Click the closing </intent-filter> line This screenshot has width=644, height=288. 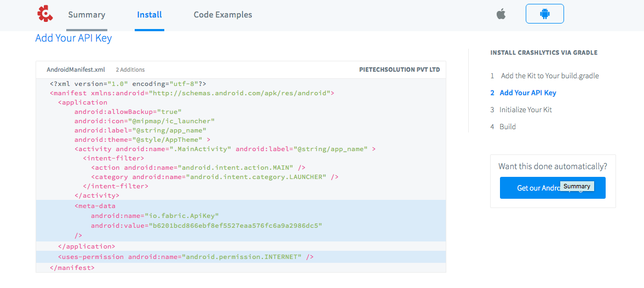[x=116, y=186]
